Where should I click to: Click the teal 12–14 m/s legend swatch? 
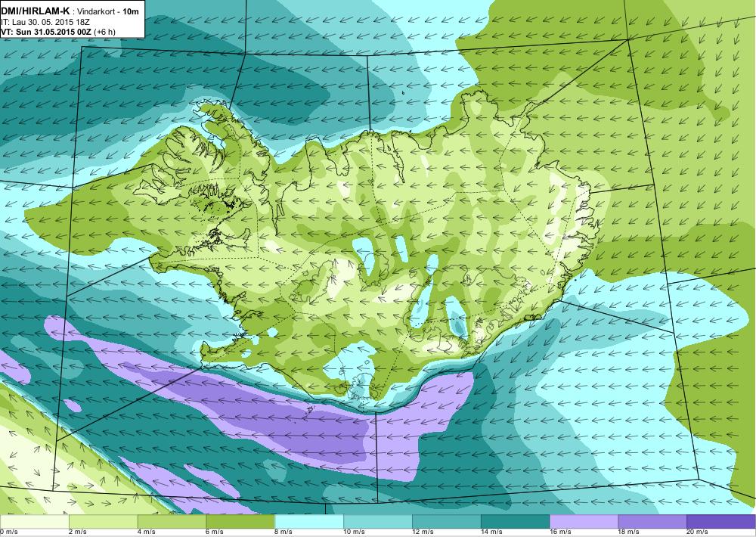point(447,522)
